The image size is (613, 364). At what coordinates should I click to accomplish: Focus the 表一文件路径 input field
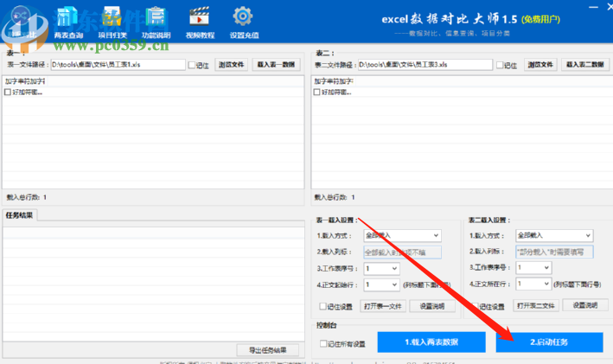click(118, 65)
